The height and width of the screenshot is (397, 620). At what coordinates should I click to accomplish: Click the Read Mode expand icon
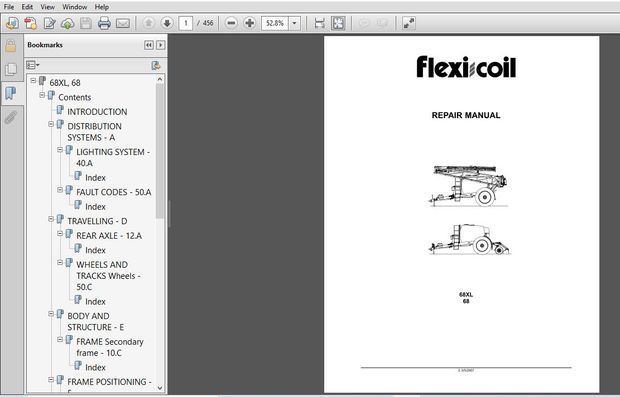409,23
